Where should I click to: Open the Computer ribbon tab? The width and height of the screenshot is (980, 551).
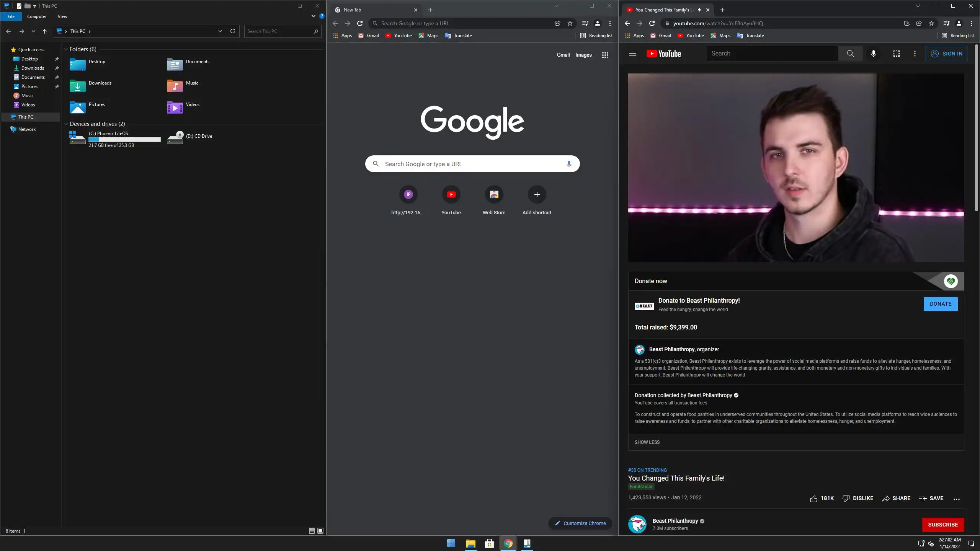[37, 16]
